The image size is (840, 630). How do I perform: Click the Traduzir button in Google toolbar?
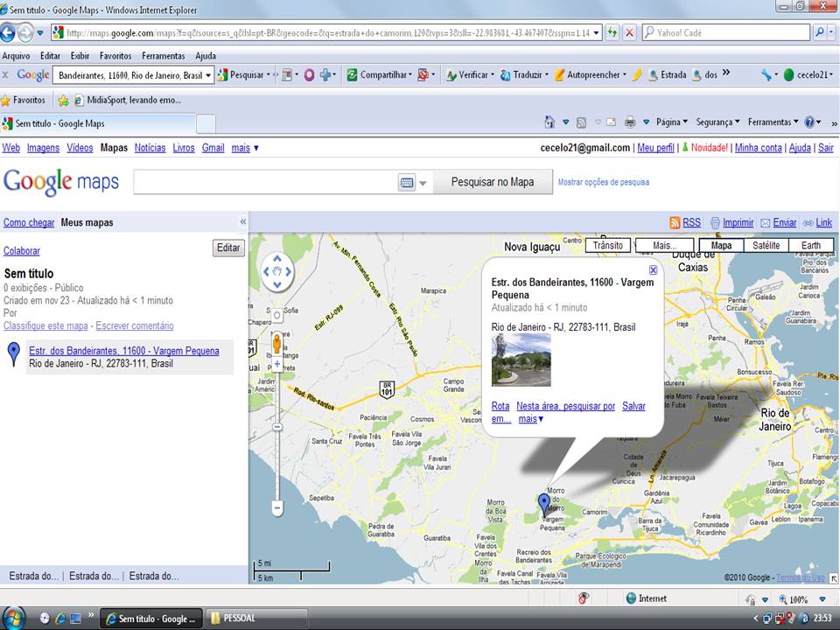coord(524,75)
